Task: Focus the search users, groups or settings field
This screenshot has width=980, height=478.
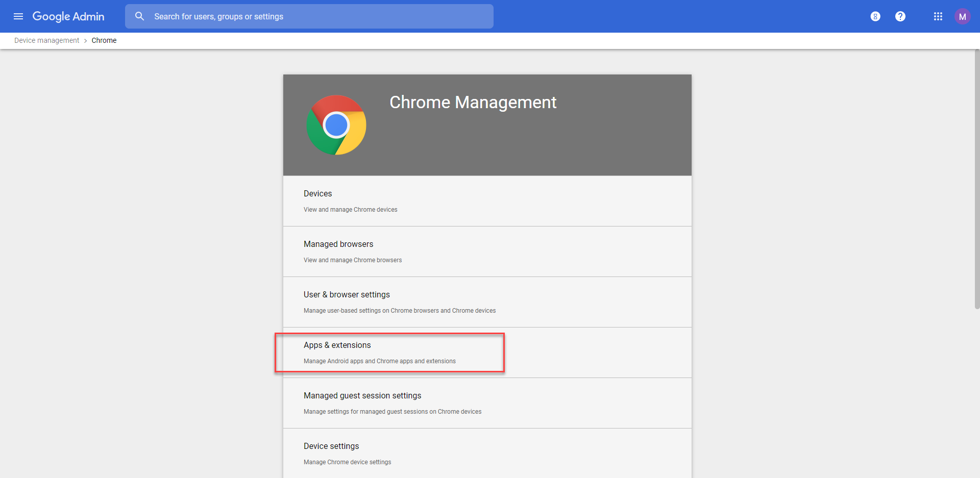Action: click(309, 16)
